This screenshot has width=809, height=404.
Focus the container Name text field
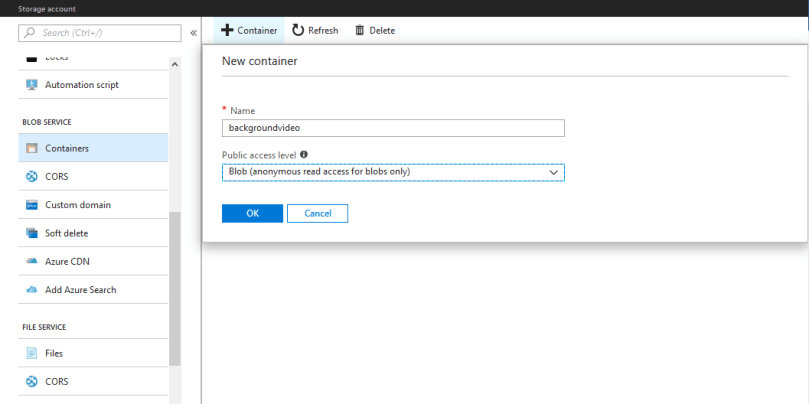point(393,128)
